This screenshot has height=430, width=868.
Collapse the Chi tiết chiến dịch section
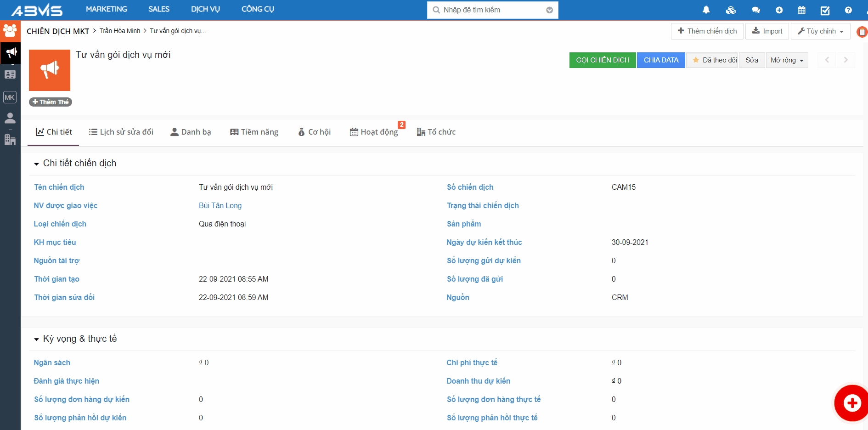click(36, 164)
